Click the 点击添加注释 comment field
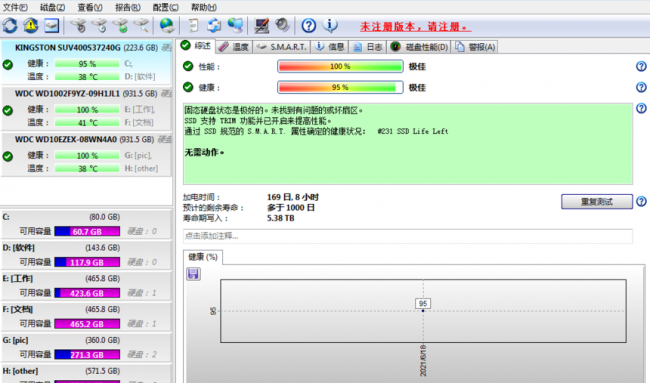 pyautogui.click(x=408, y=236)
